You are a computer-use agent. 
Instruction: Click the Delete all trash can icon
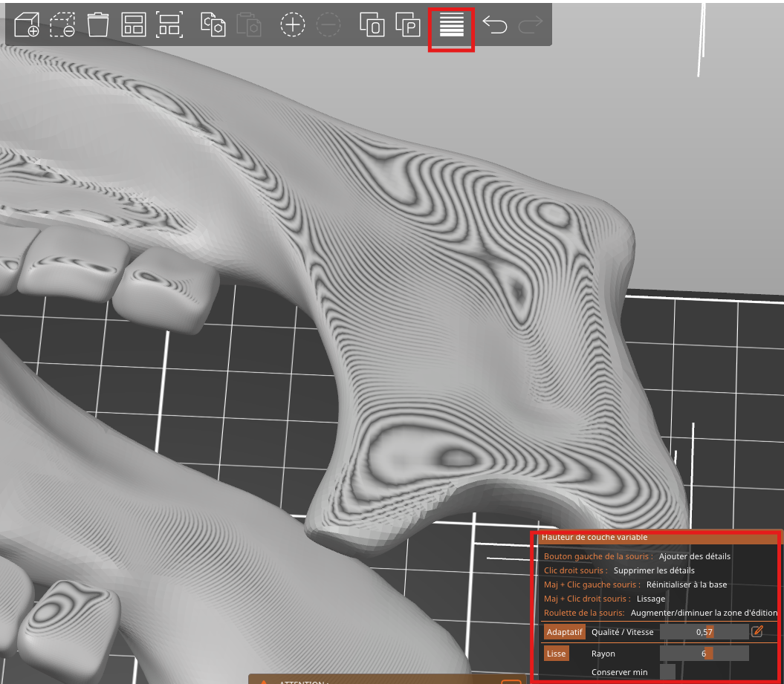98,25
